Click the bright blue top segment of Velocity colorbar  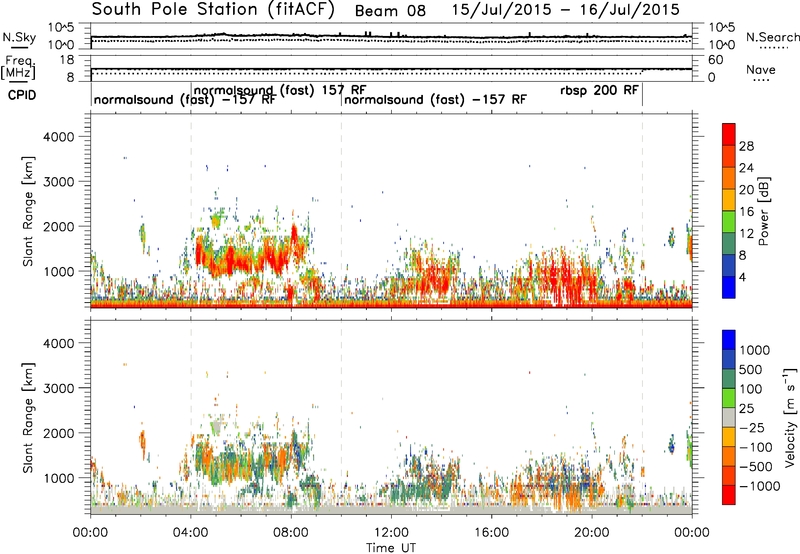coord(729,340)
